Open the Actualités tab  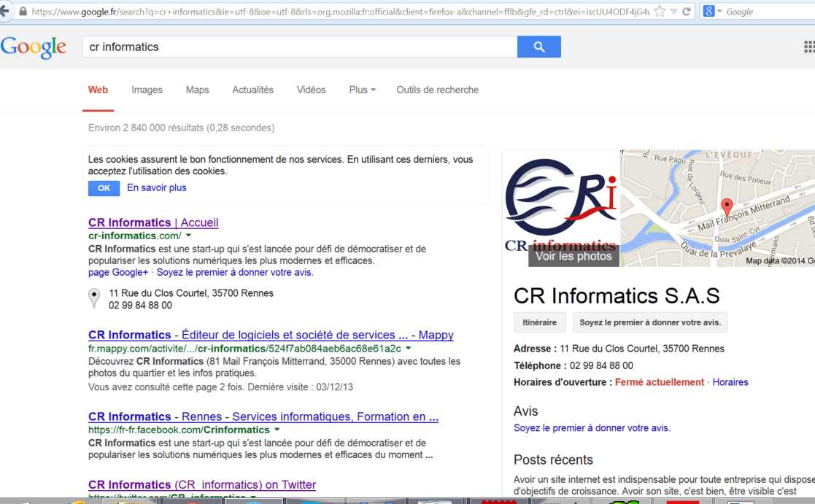[x=252, y=90]
